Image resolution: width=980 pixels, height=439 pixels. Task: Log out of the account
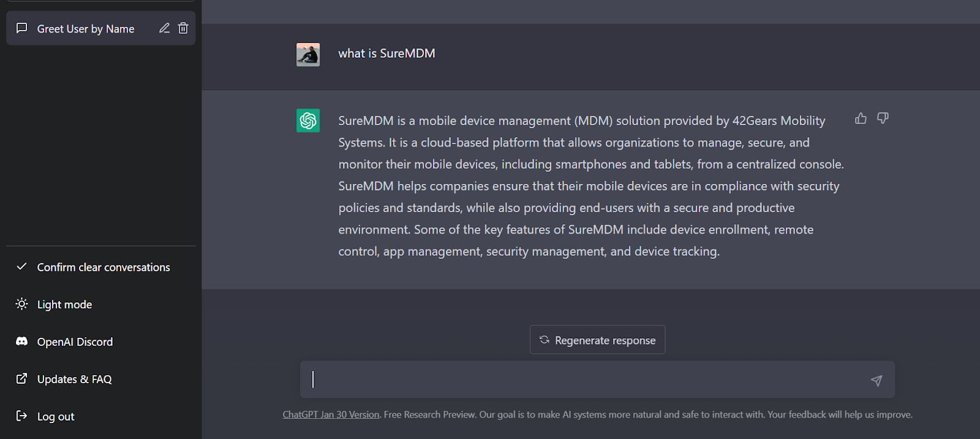pos(100,417)
